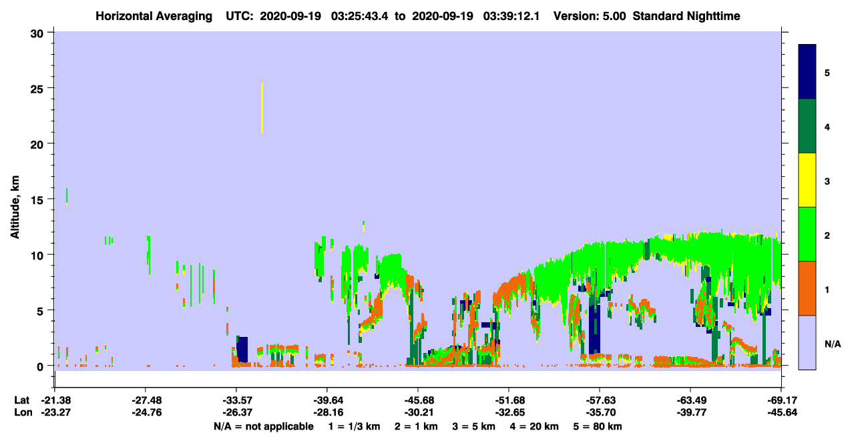
Task: Click the thin yellow vertical streak near 25 km
Action: click(262, 107)
